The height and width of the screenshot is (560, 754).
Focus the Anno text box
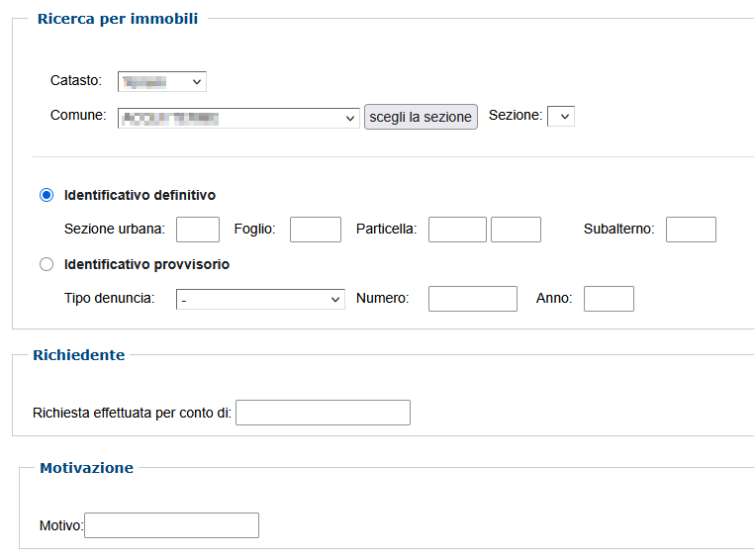coord(609,299)
